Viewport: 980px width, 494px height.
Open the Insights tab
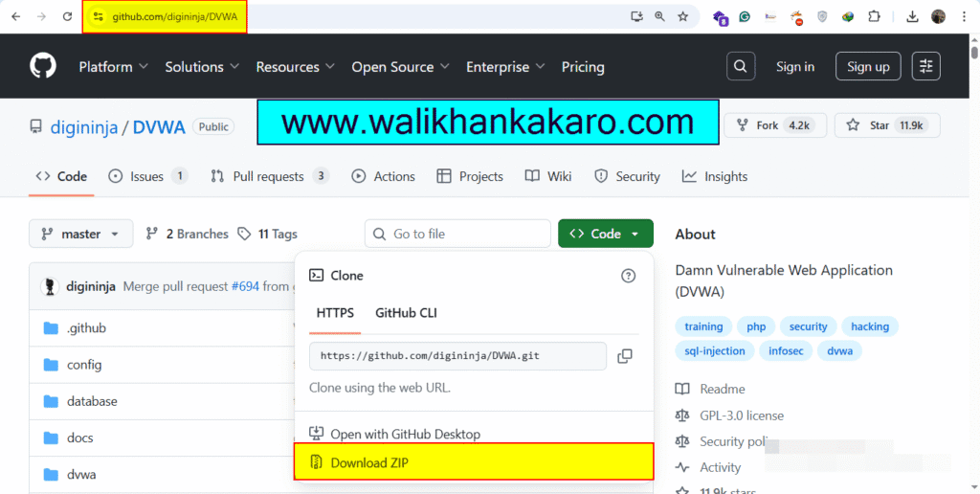pyautogui.click(x=714, y=176)
